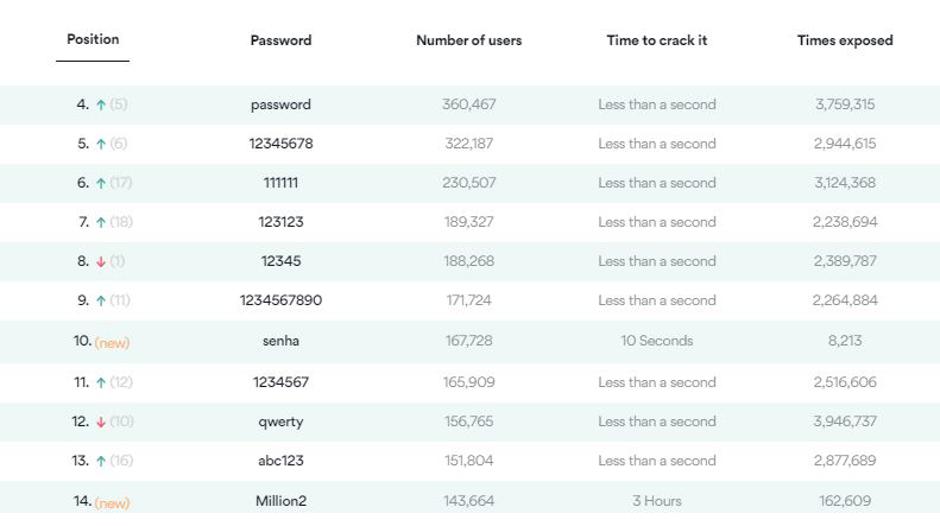The image size is (940, 526).
Task: Click the up arrow in the 1234567890 row
Action: (x=100, y=301)
